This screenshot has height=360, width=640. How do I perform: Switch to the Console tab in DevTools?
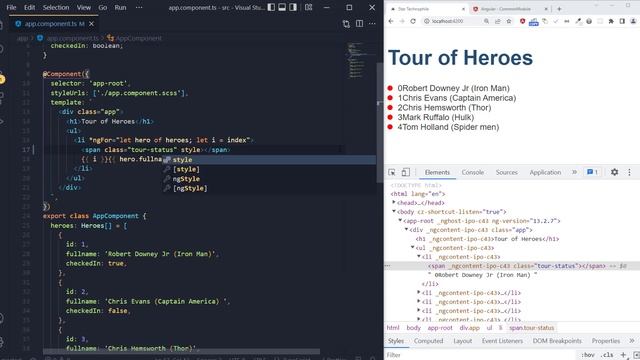coord(473,172)
